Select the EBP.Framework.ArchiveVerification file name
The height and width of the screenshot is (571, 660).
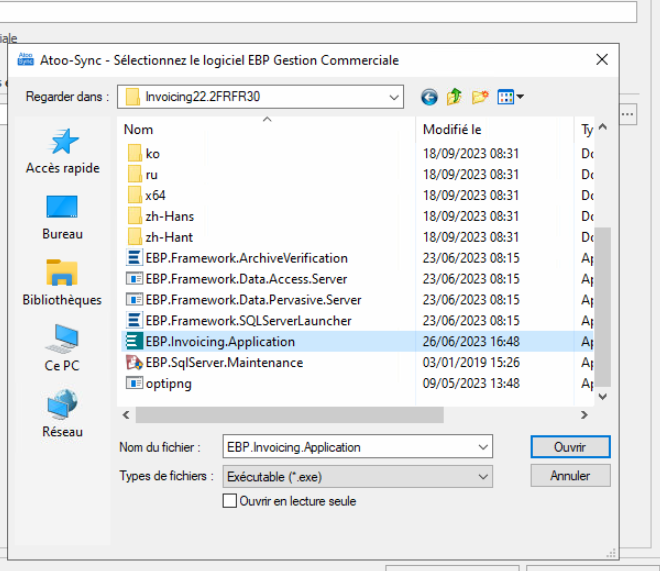pos(247,258)
